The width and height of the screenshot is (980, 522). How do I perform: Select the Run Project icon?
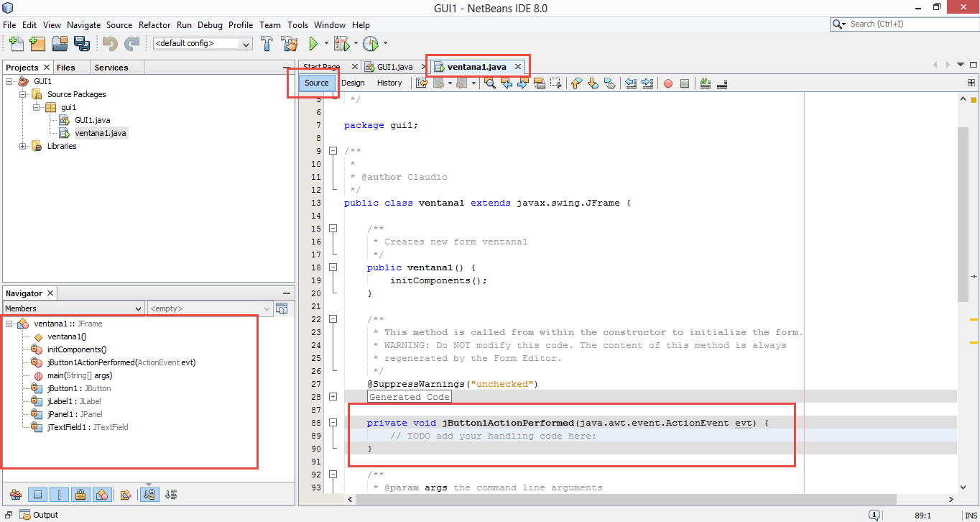(x=315, y=43)
